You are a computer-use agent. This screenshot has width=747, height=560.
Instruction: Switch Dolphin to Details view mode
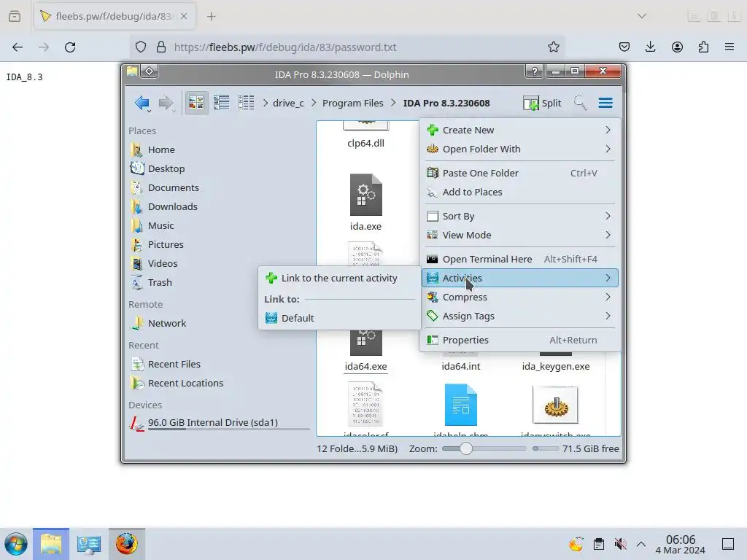pos(247,103)
